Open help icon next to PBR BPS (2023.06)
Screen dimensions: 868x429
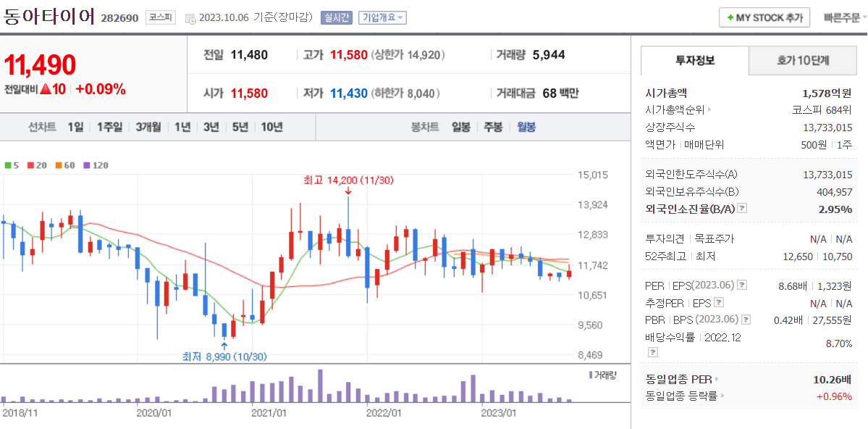[x=746, y=320]
